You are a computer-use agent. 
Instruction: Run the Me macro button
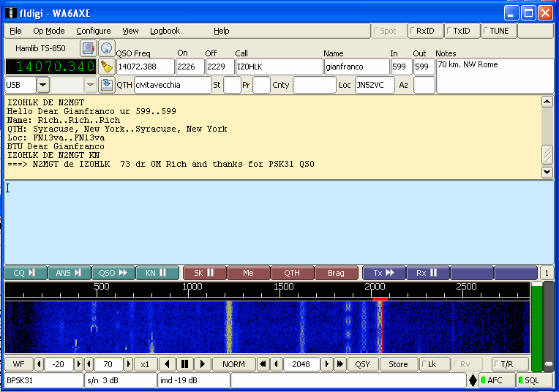pyautogui.click(x=249, y=273)
